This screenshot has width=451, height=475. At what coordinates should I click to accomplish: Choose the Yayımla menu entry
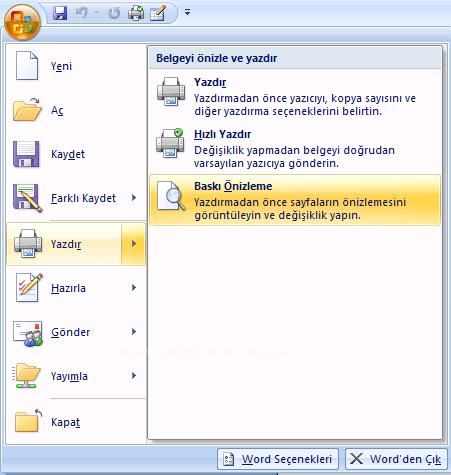[x=69, y=376]
